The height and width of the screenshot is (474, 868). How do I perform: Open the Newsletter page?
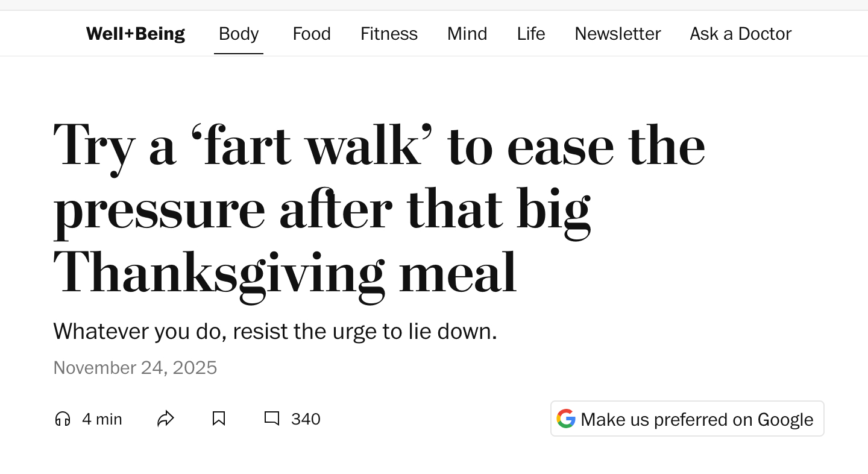618,34
